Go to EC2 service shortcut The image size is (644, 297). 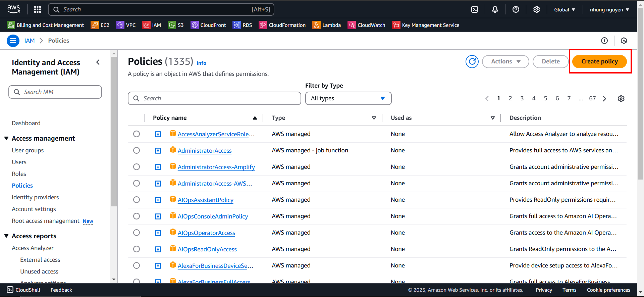(x=100, y=25)
